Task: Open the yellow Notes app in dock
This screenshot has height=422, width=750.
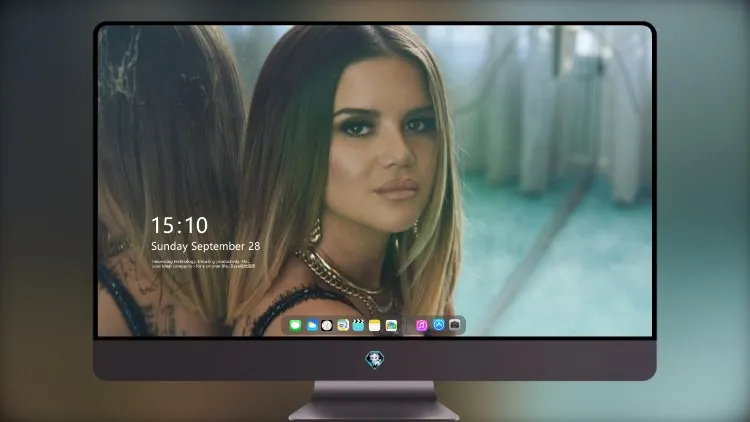Action: point(375,326)
